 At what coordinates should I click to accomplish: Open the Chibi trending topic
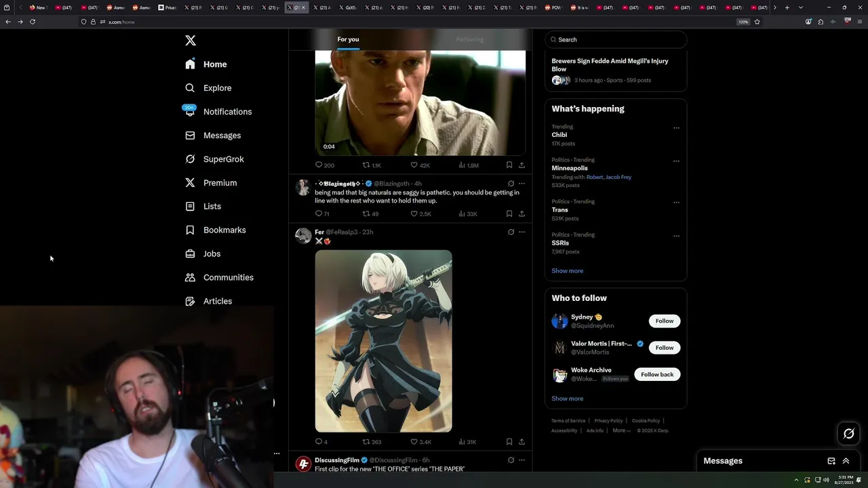559,135
